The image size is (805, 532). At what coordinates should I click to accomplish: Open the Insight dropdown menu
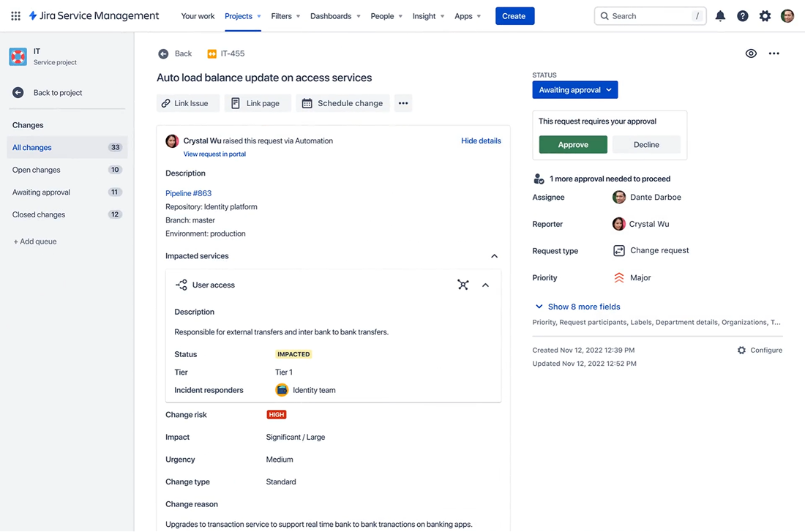pos(428,16)
